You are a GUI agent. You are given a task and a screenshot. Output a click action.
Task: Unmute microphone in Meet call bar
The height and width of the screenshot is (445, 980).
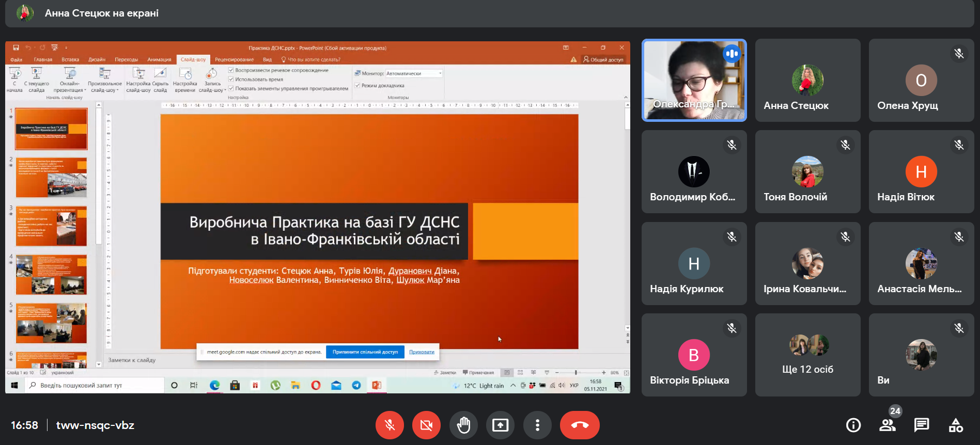(390, 425)
